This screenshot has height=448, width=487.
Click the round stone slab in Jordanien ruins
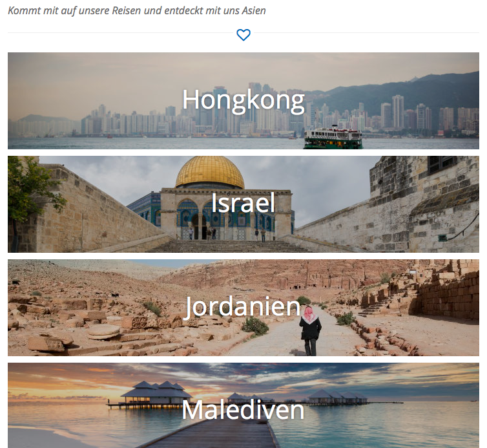click(103, 332)
